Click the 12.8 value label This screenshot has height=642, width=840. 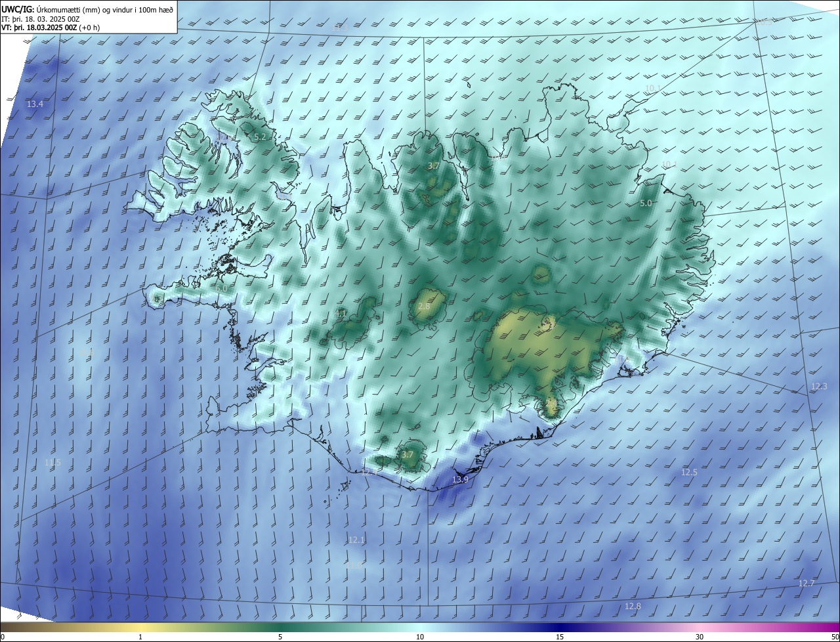(x=633, y=607)
